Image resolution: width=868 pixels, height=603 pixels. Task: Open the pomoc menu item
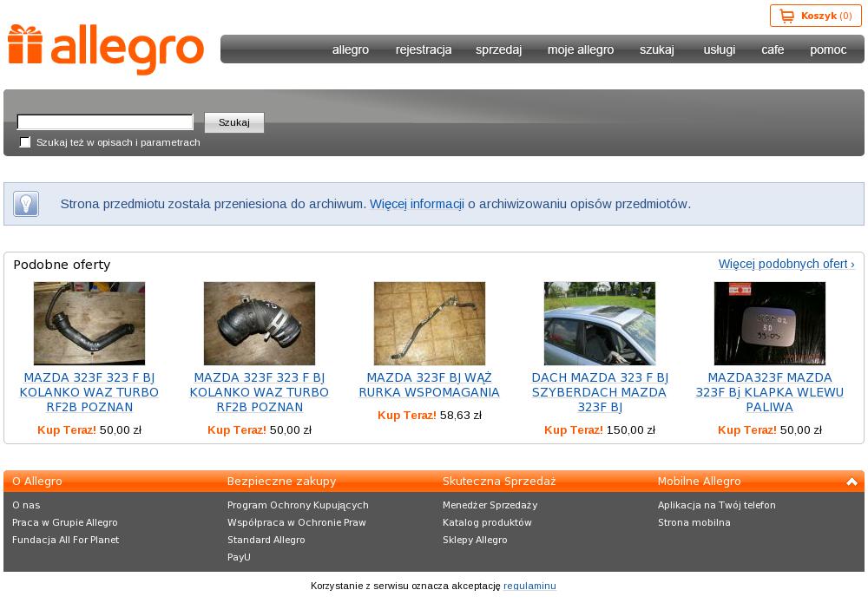click(x=827, y=49)
